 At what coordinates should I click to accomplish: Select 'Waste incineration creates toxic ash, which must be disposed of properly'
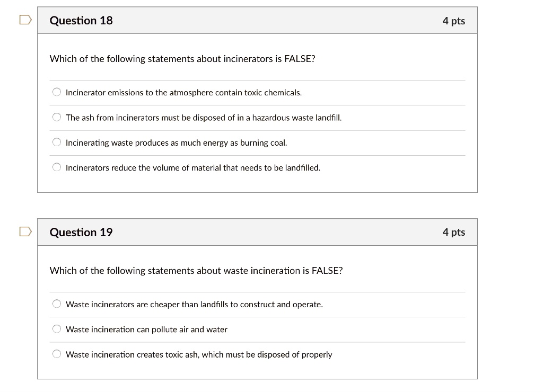[x=56, y=353]
